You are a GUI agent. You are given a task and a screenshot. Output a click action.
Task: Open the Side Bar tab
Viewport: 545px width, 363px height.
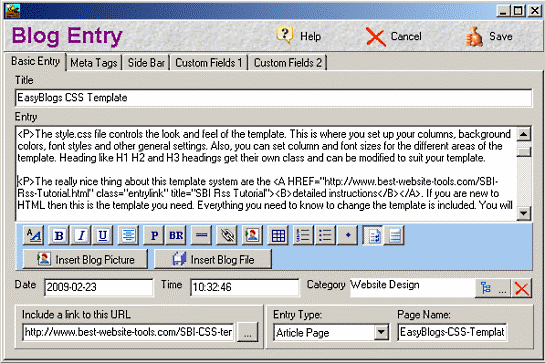point(146,63)
